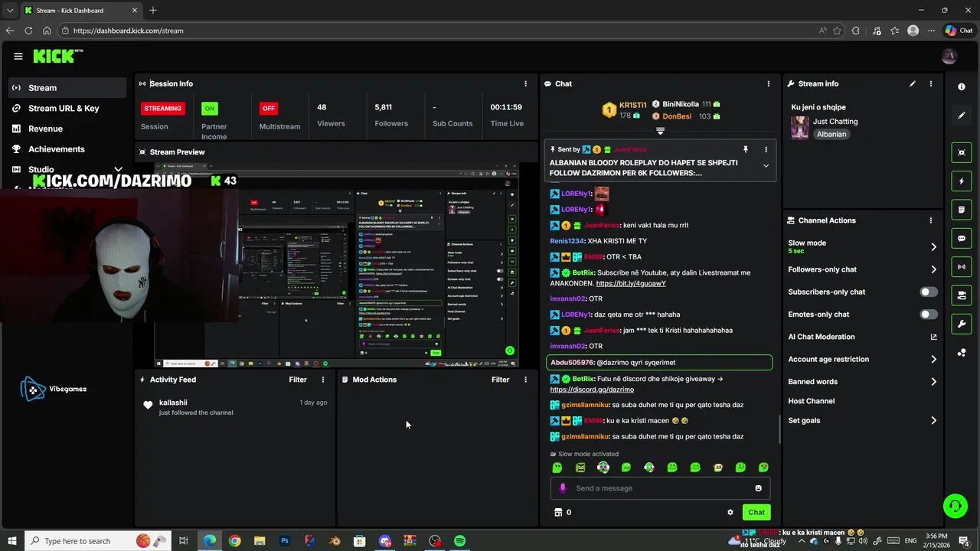Insert the first green emote
Viewport: 980px width, 551px height.
point(557,468)
